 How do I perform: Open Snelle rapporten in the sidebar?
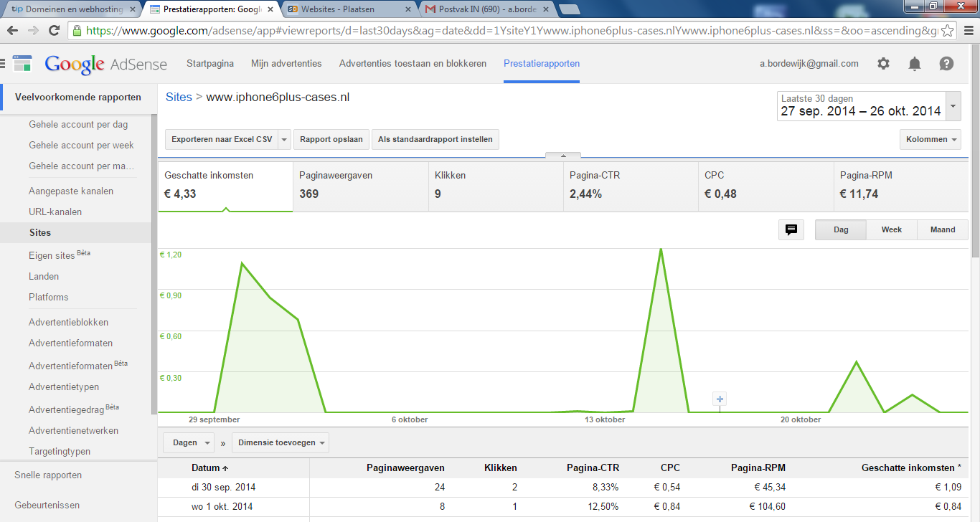click(x=48, y=475)
